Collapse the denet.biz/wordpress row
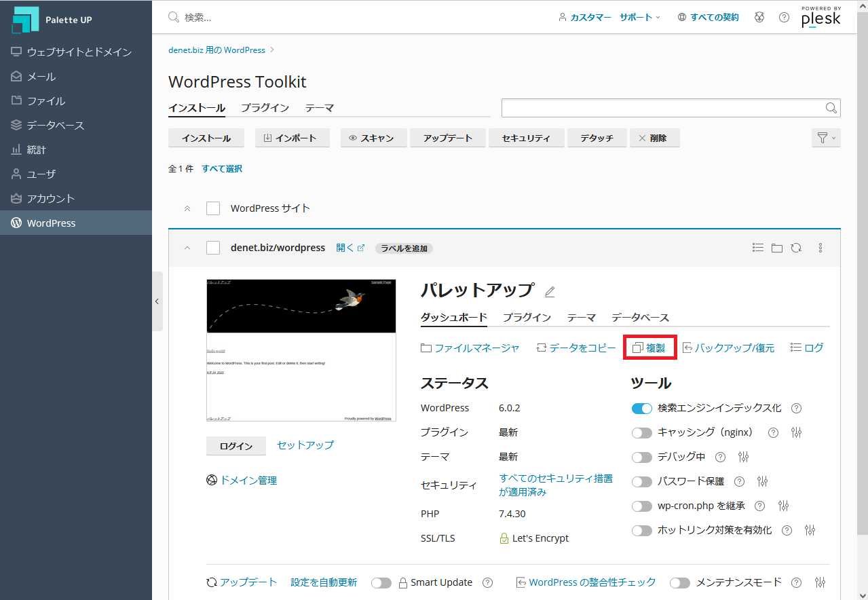 pyautogui.click(x=187, y=248)
